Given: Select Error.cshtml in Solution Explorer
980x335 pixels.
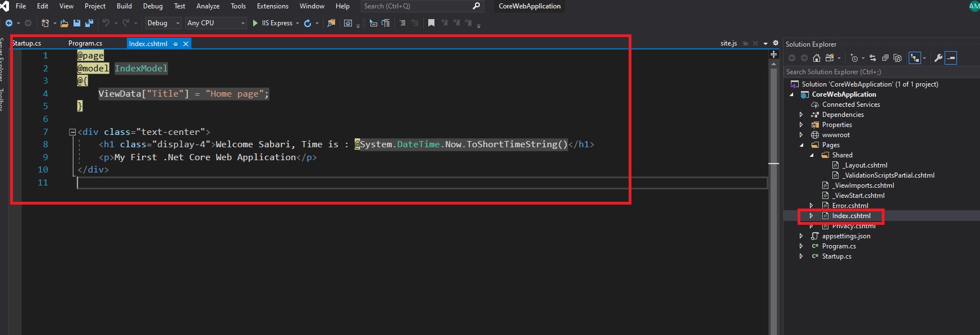Looking at the screenshot, I should click(850, 206).
